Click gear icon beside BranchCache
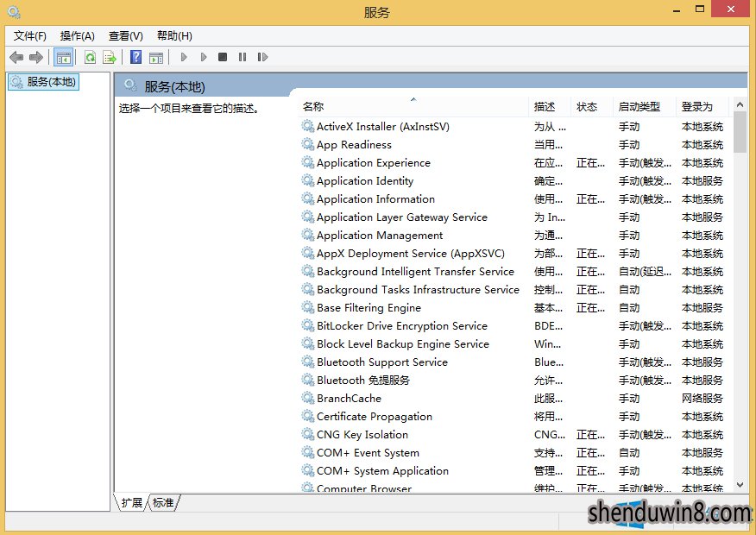The height and width of the screenshot is (535, 756). coord(308,398)
